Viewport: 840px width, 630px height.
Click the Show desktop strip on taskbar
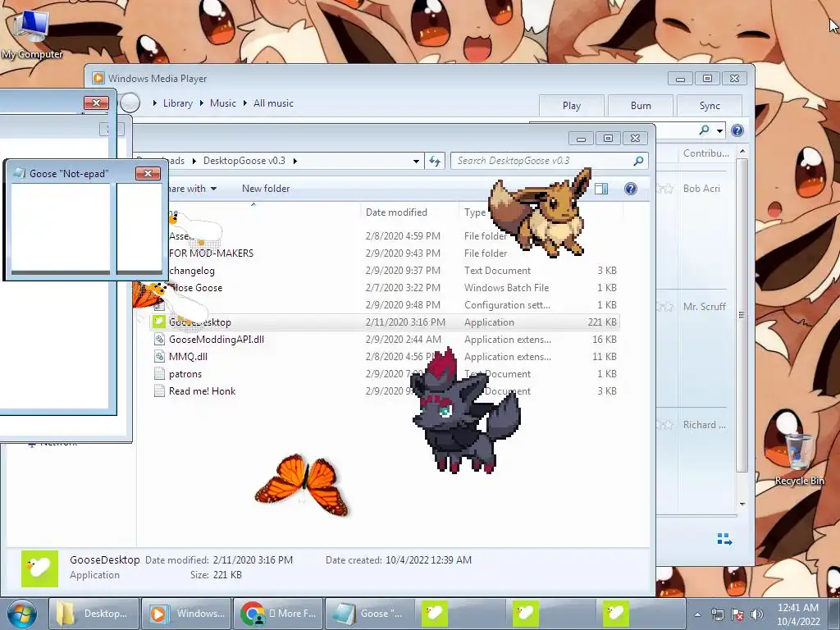[835, 614]
